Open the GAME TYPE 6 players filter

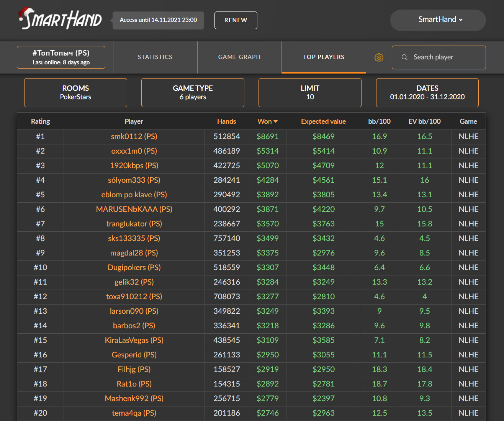point(193,93)
